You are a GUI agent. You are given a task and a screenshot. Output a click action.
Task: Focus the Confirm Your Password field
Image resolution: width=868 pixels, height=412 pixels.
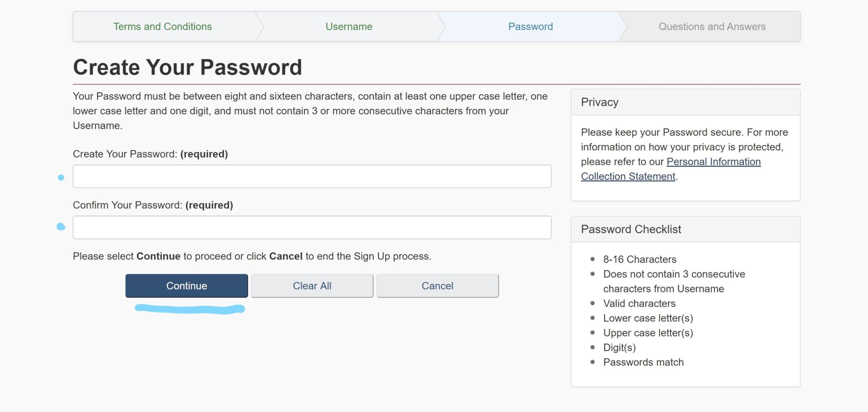click(x=312, y=228)
